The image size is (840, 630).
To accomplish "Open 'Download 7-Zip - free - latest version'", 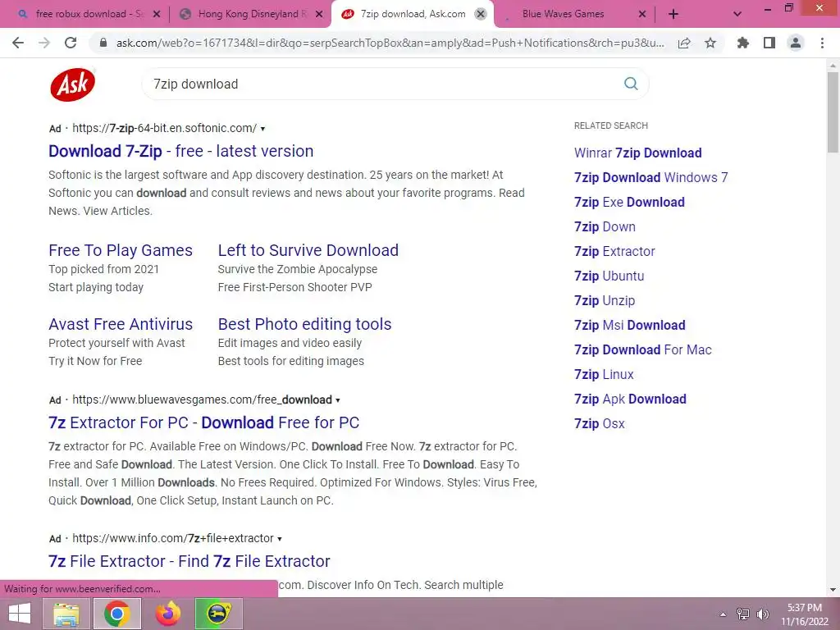I will click(180, 151).
